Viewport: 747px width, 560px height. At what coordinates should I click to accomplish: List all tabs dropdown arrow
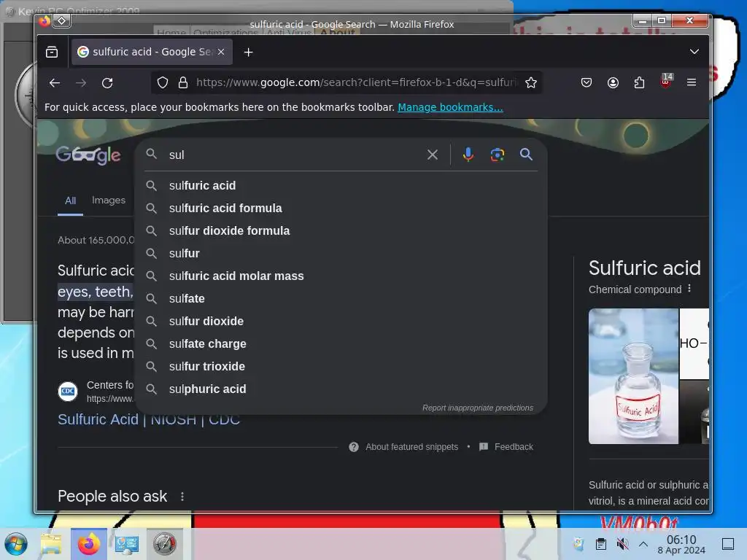coord(694,52)
